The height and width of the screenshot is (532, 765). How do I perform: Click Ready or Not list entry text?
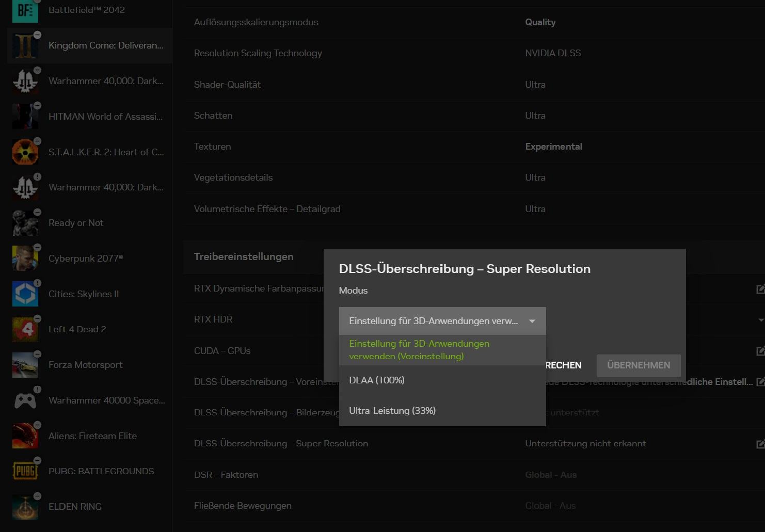[76, 223]
